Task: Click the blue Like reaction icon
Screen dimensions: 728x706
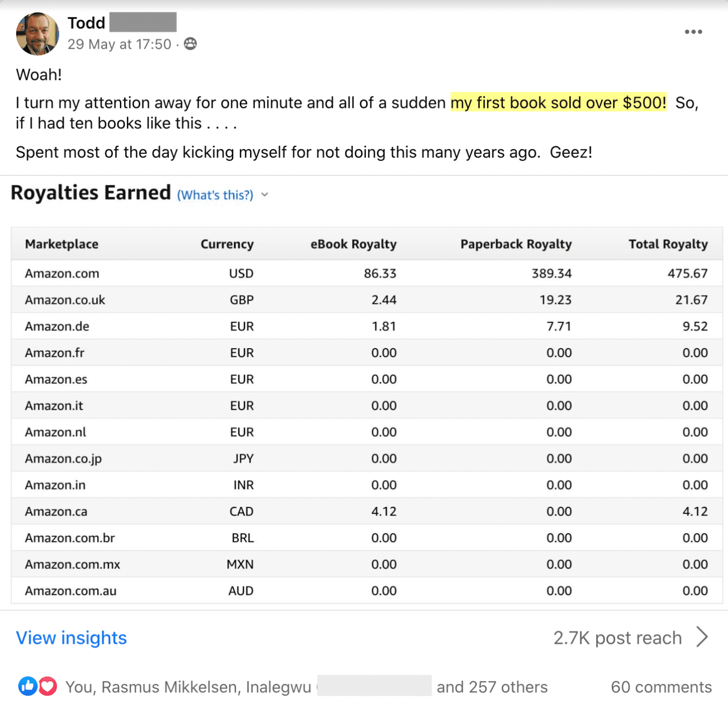Action: pos(28,686)
